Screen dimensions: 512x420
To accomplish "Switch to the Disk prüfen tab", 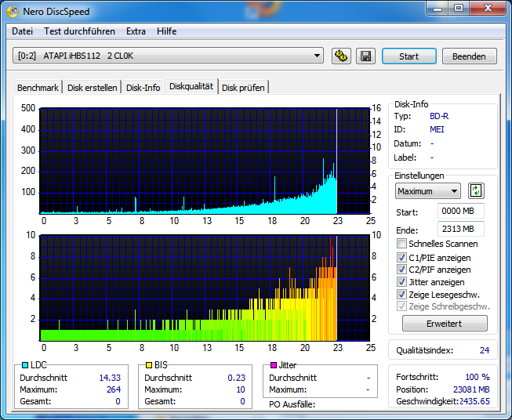I will [x=243, y=88].
